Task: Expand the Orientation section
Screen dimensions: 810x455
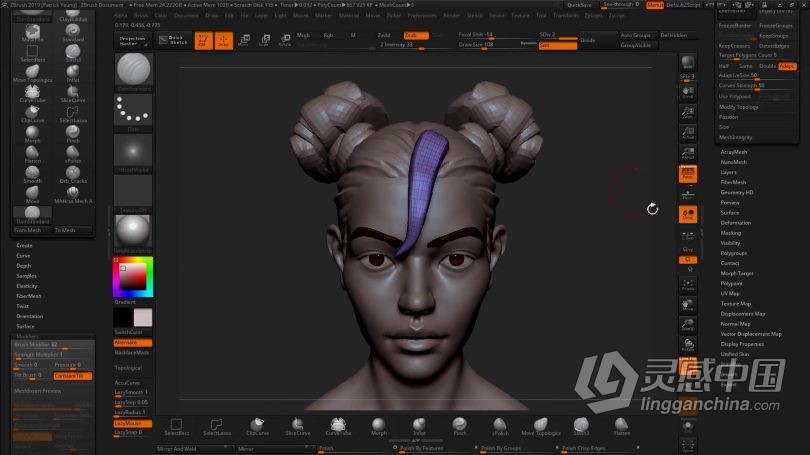Action: [x=29, y=316]
